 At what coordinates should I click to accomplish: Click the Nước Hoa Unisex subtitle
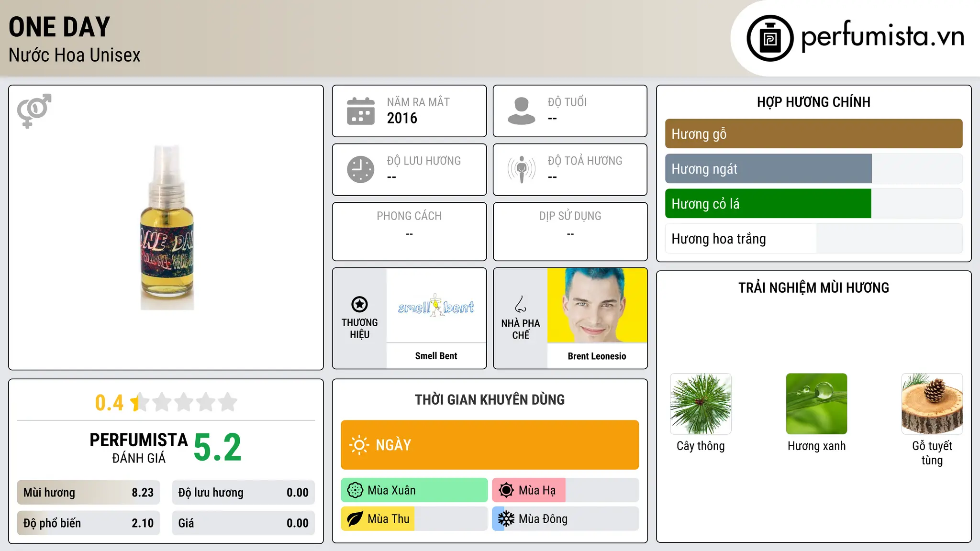pyautogui.click(x=74, y=55)
